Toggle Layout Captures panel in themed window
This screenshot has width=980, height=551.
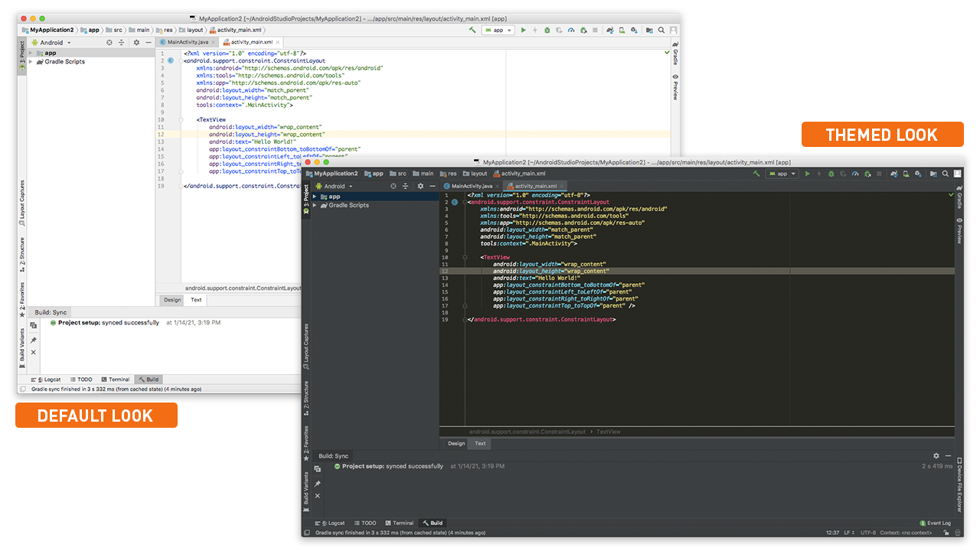pyautogui.click(x=306, y=346)
